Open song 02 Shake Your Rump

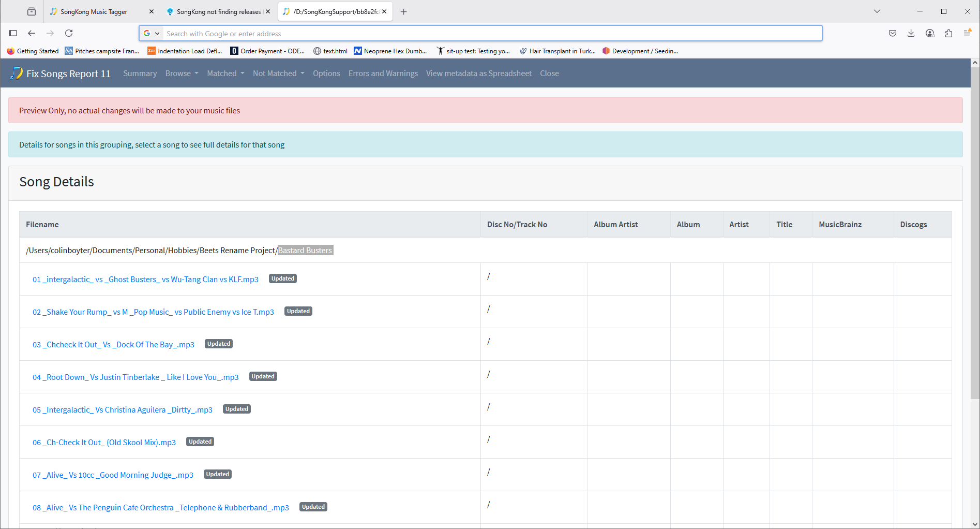pyautogui.click(x=153, y=312)
